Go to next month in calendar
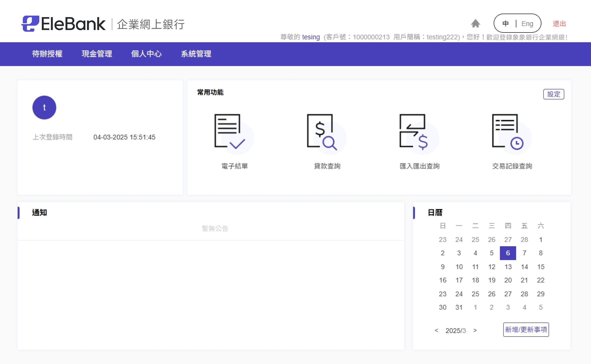Screen dimensions: 591x364 (475, 330)
